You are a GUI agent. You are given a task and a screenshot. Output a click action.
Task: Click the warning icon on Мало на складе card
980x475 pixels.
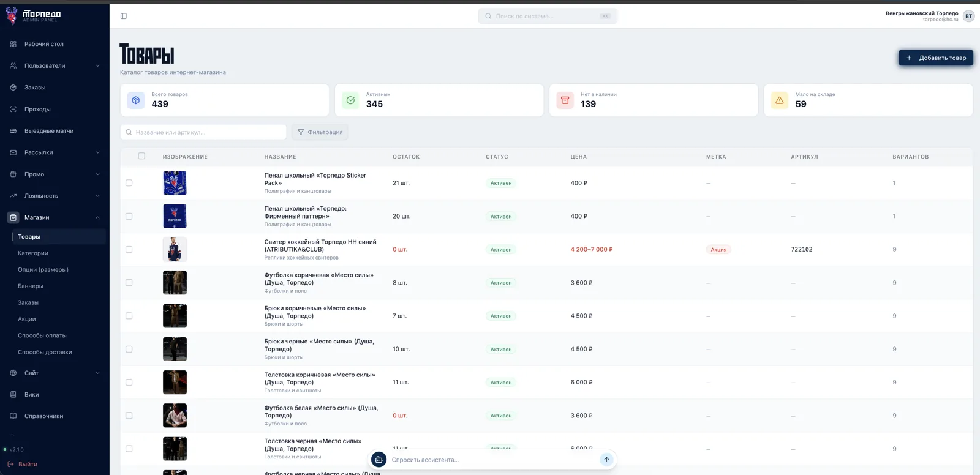click(x=779, y=100)
